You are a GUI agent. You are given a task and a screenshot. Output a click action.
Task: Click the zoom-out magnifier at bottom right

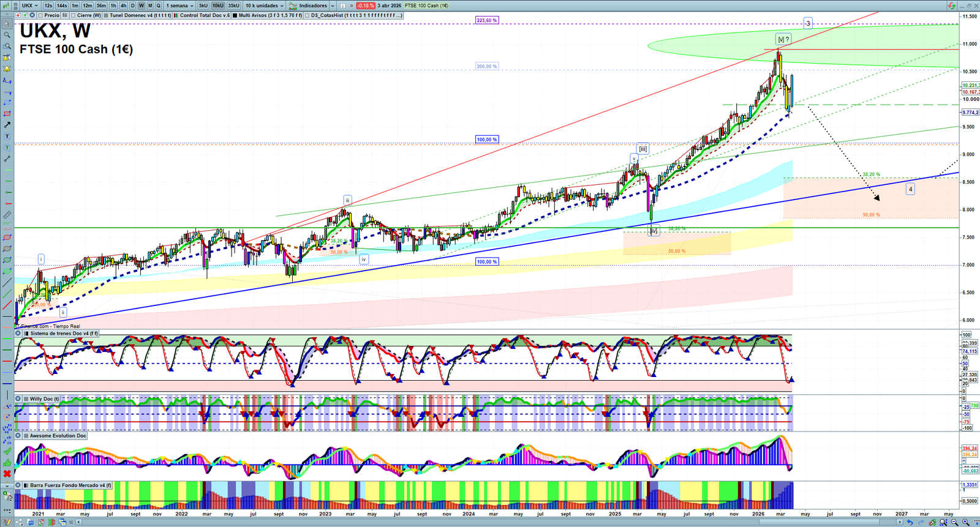pyautogui.click(x=955, y=522)
